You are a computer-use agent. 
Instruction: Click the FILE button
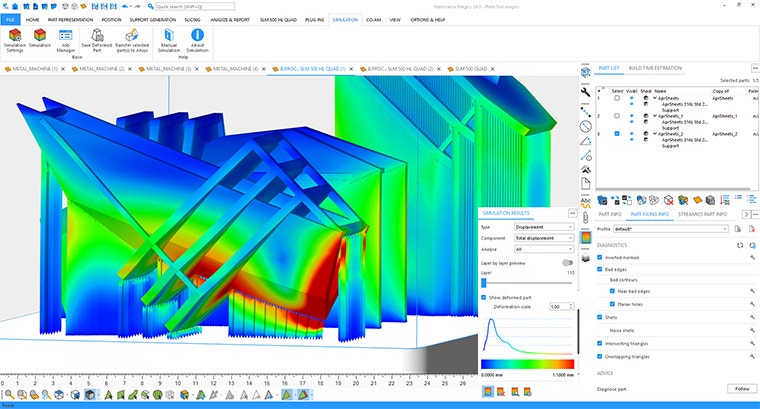[10, 20]
